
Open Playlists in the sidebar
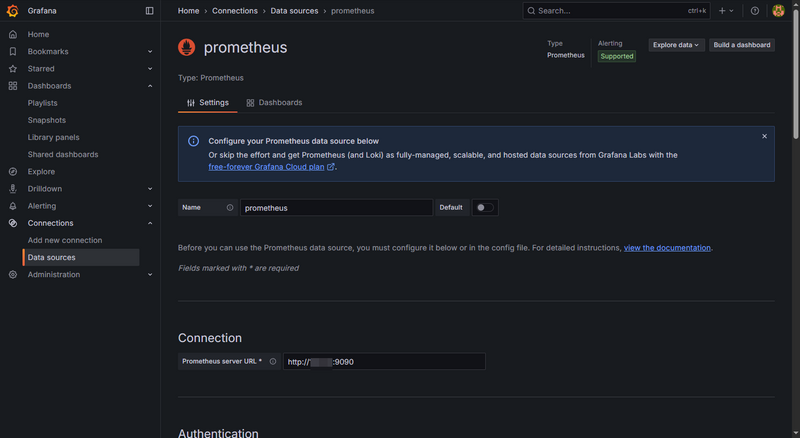(42, 103)
